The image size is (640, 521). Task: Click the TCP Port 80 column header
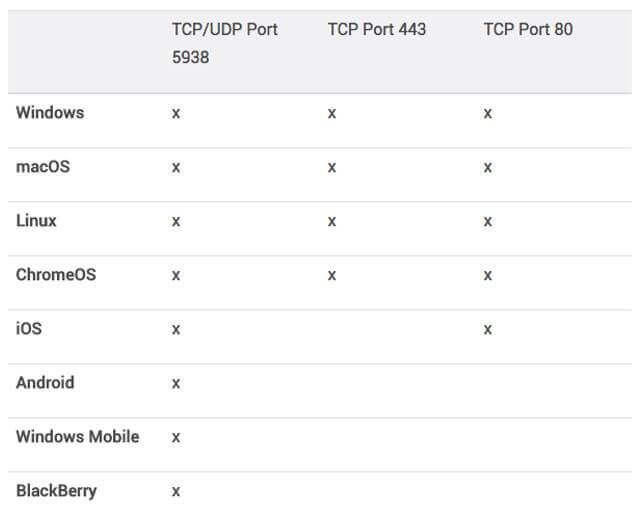point(528,30)
